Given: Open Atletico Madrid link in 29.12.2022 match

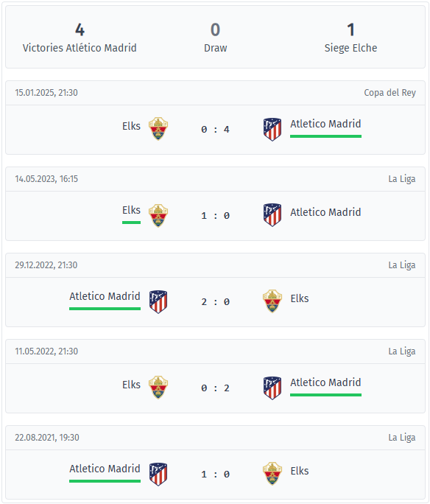Looking at the screenshot, I should pos(105,296).
